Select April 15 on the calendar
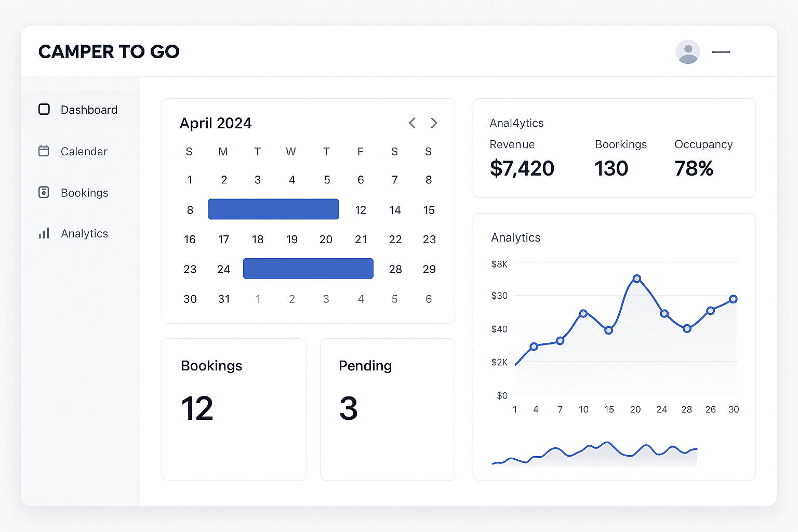Image resolution: width=798 pixels, height=532 pixels. 429,210
